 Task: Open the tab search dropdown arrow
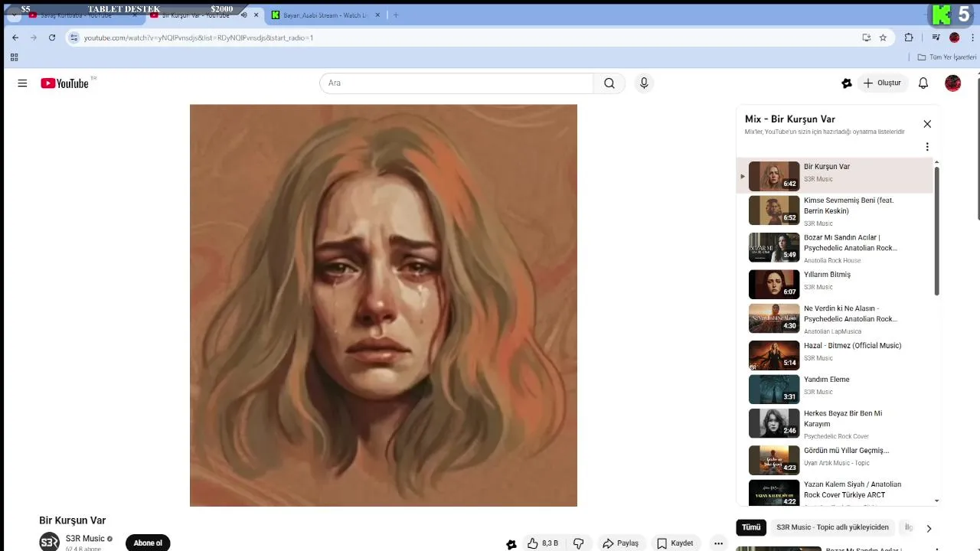[15, 15]
